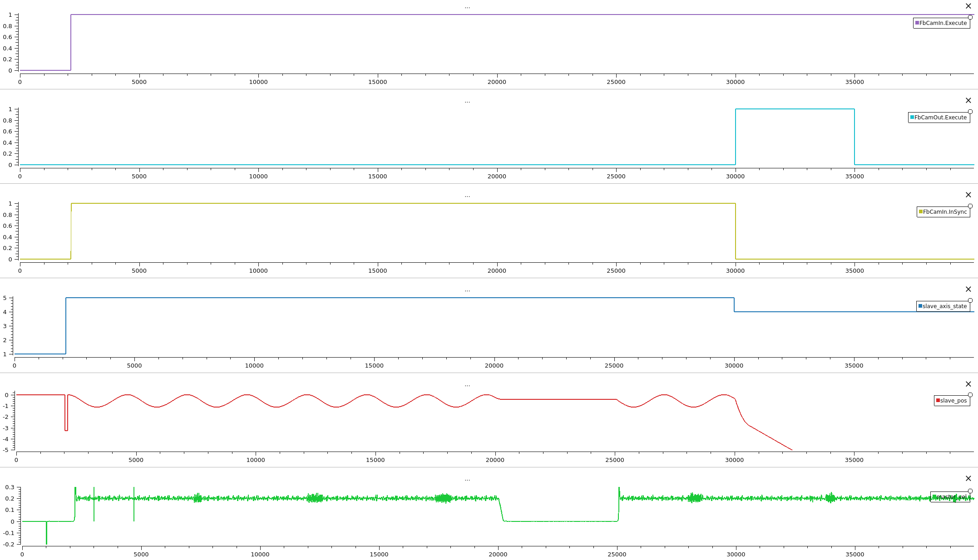Image resolution: width=978 pixels, height=560 pixels.
Task: Toggle slave_pos trace via legend label
Action: 953,401
